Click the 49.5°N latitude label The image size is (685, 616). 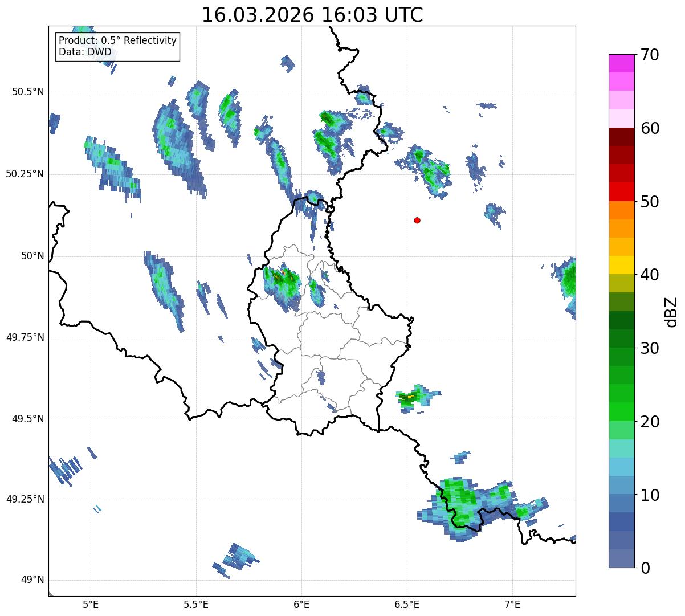pos(28,419)
